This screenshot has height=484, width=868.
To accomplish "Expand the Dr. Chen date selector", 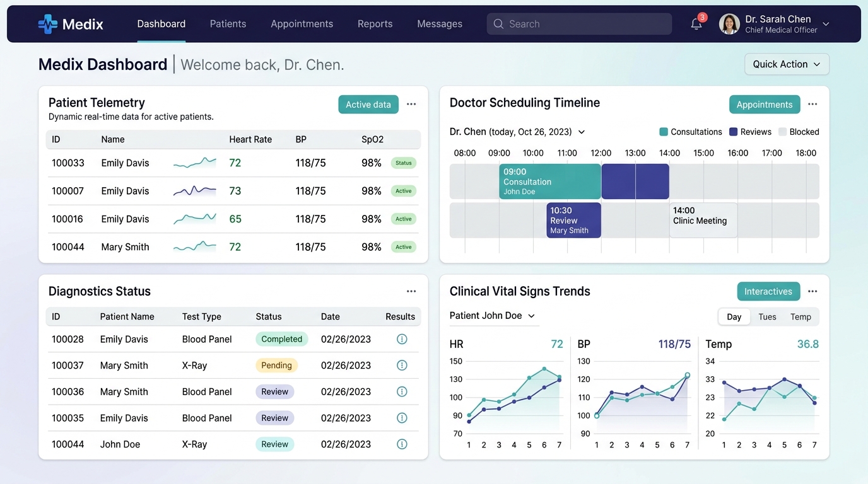I will [x=582, y=132].
